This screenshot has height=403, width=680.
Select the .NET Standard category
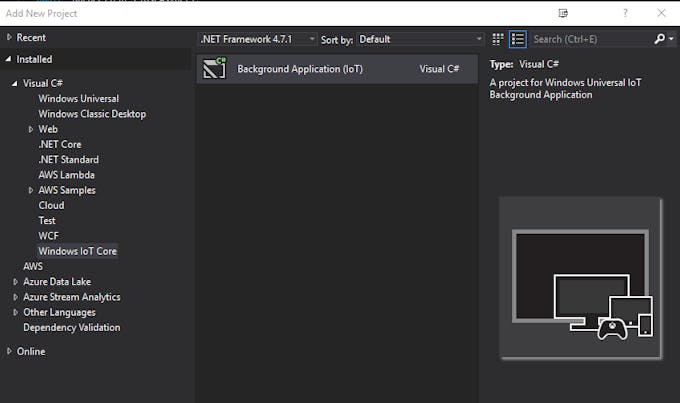click(69, 160)
